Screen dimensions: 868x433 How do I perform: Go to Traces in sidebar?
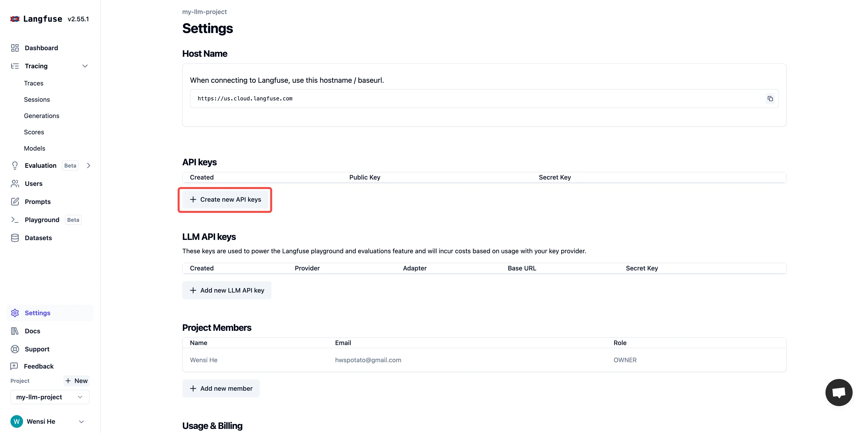tap(34, 83)
